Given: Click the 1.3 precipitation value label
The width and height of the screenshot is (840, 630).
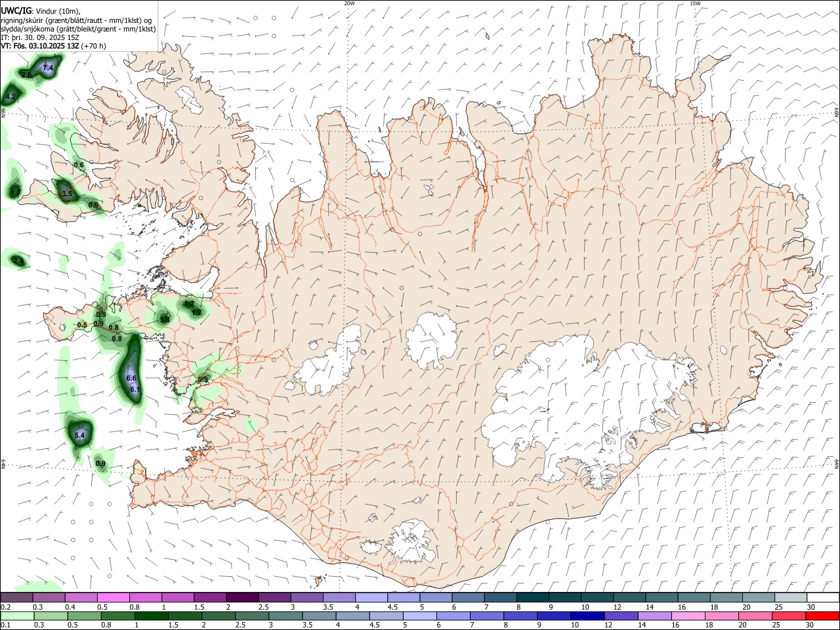Looking at the screenshot, I should pos(165,320).
